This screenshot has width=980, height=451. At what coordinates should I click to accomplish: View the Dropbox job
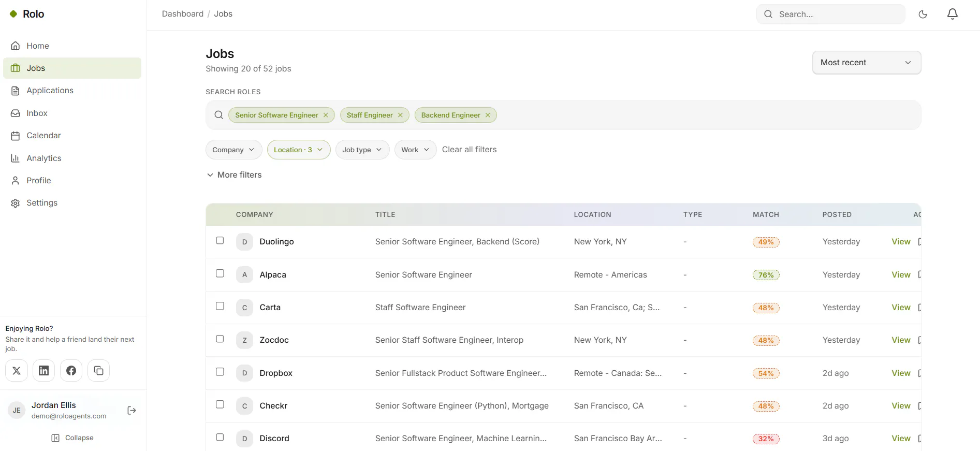[x=901, y=373]
